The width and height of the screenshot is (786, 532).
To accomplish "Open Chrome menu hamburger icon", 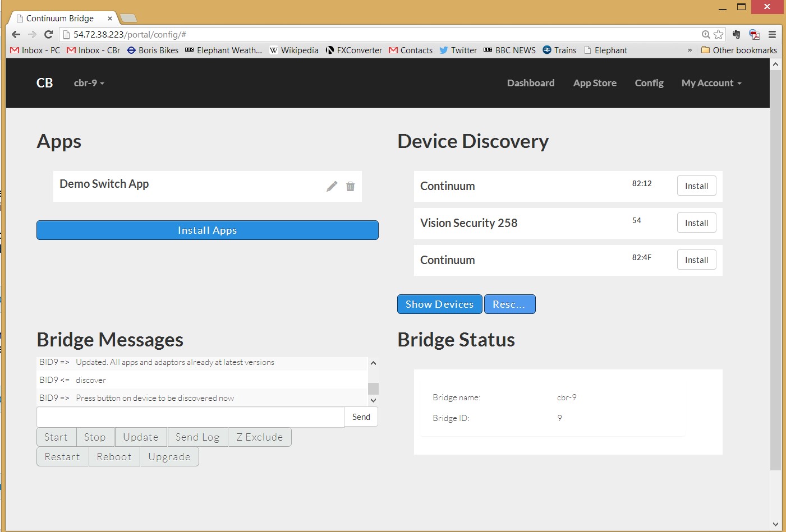I will coord(772,34).
